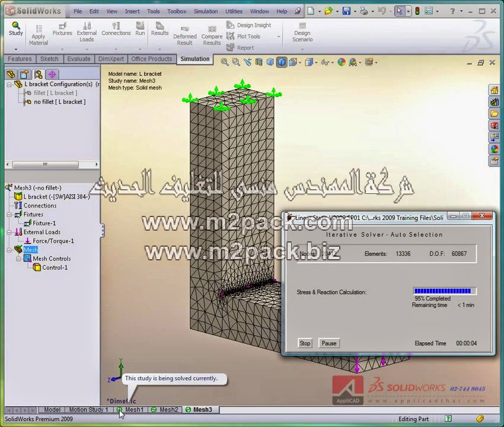Click the Report tool
Image resolution: width=504 pixels, height=427 pixels.
click(x=240, y=47)
